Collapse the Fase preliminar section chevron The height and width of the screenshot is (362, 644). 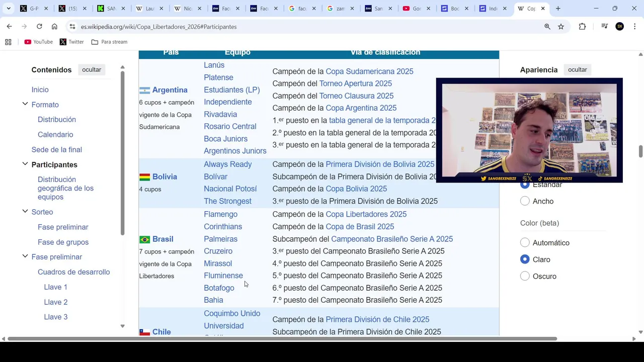tap(25, 256)
